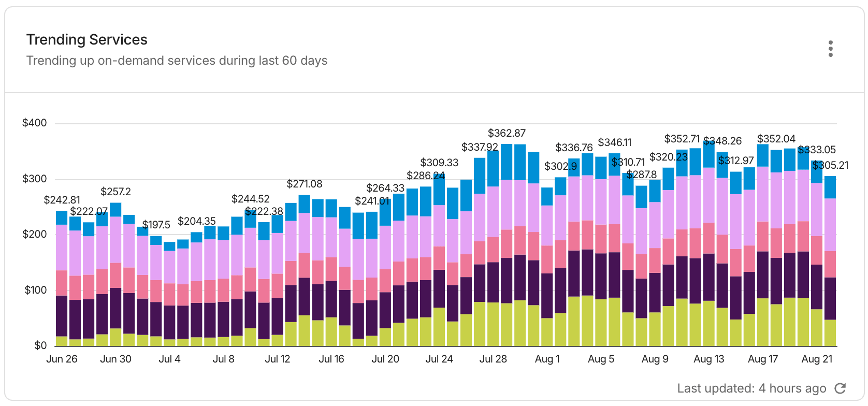Click the $346.11 data label

pos(615,142)
